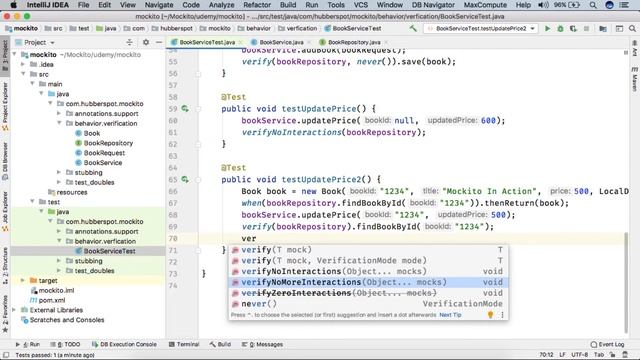Screen dimensions: 640x360
Task: Click the UTF-8 encoding in status bar
Action: pyautogui.click(x=580, y=355)
